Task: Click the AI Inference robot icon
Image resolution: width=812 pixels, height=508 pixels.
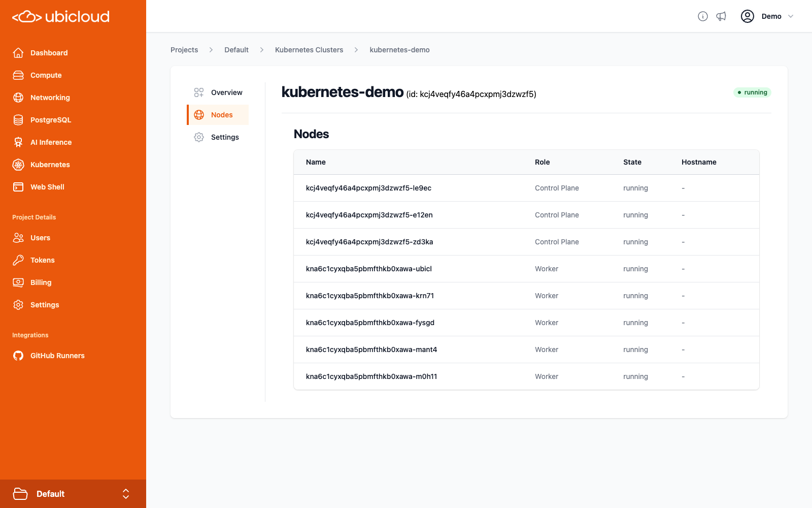Action: coord(18,142)
